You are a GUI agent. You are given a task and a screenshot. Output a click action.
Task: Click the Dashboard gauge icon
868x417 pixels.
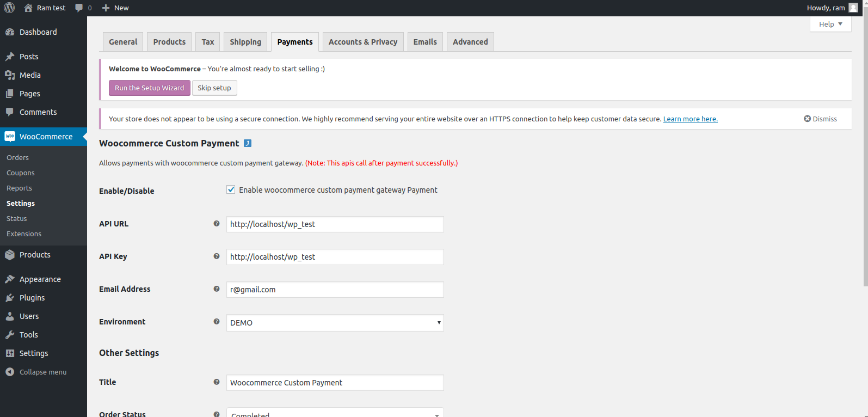click(10, 32)
